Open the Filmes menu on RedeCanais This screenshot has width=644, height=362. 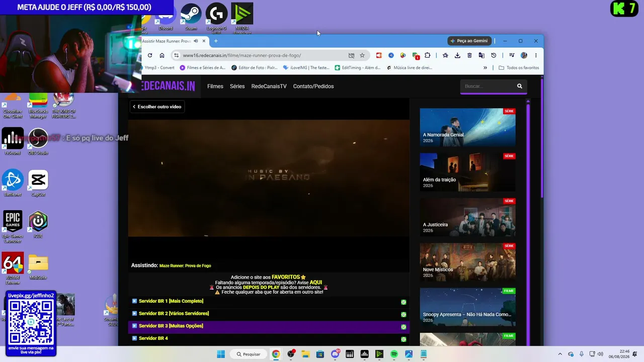coord(215,86)
